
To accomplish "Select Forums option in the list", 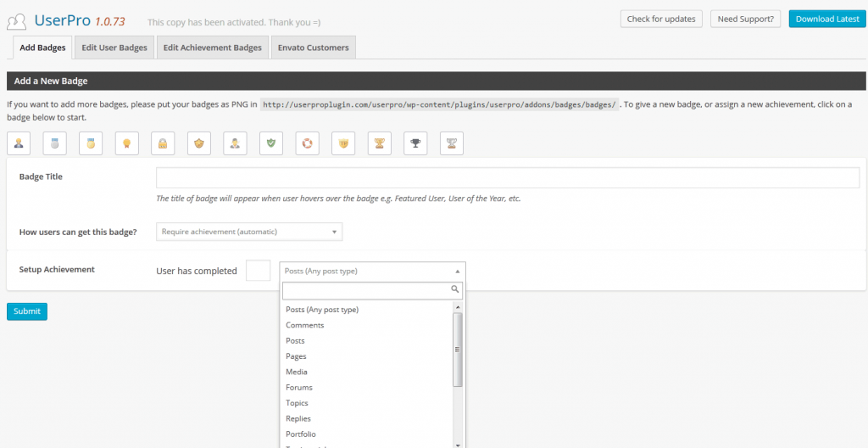I will click(x=299, y=388).
